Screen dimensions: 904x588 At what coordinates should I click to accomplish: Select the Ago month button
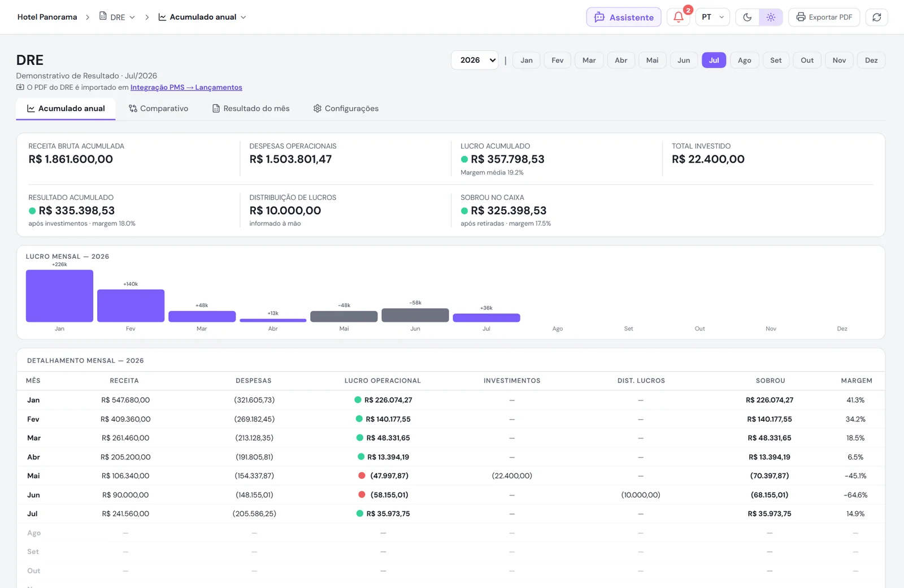(745, 60)
